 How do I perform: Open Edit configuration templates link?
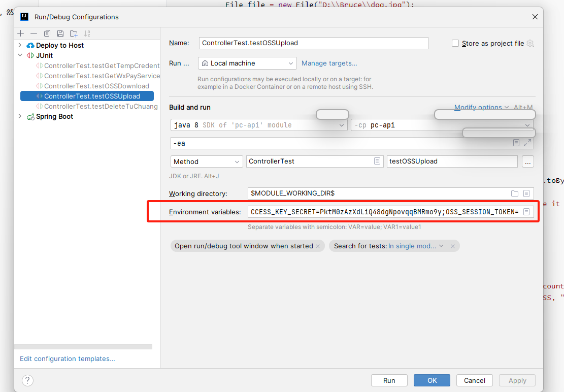tap(67, 358)
